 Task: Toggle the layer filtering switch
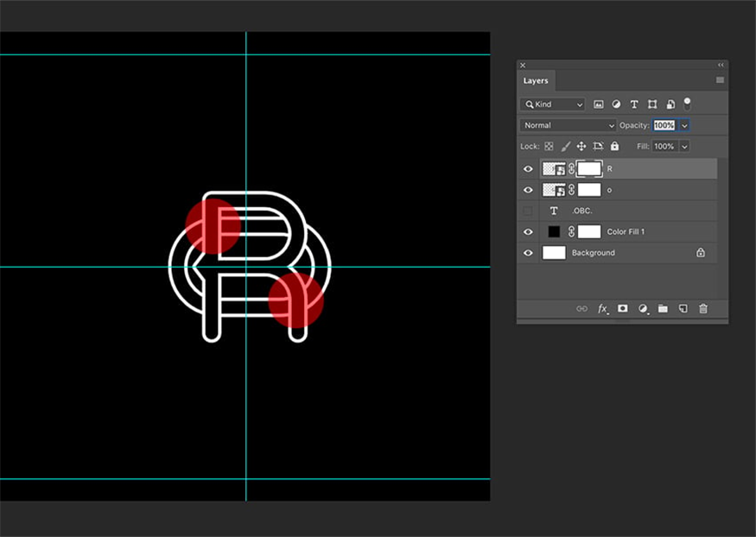[x=687, y=104]
